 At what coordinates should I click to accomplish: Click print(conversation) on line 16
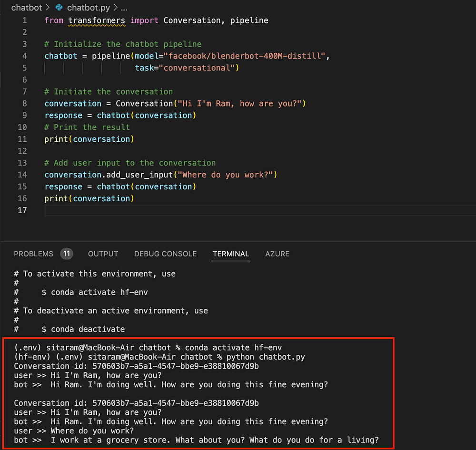(89, 198)
